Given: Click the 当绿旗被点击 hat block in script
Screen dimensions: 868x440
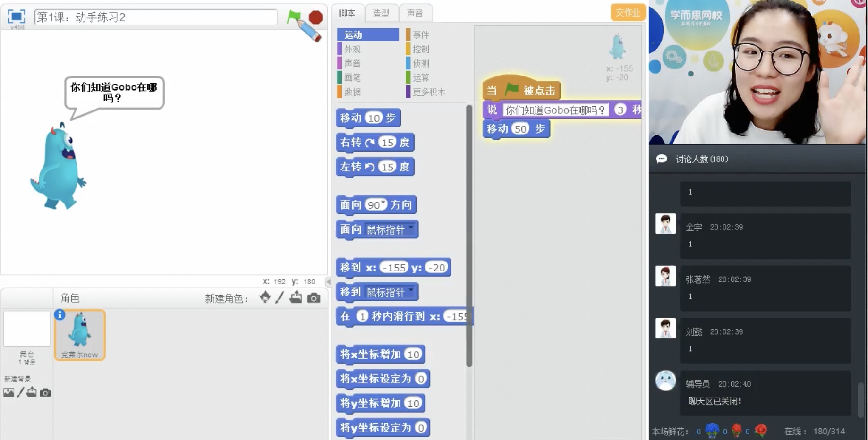Looking at the screenshot, I should click(521, 88).
